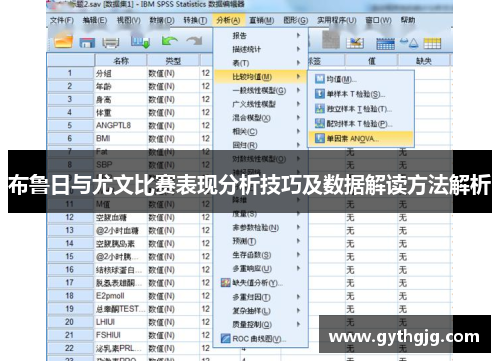Open the 视图(V) menu

128,20
